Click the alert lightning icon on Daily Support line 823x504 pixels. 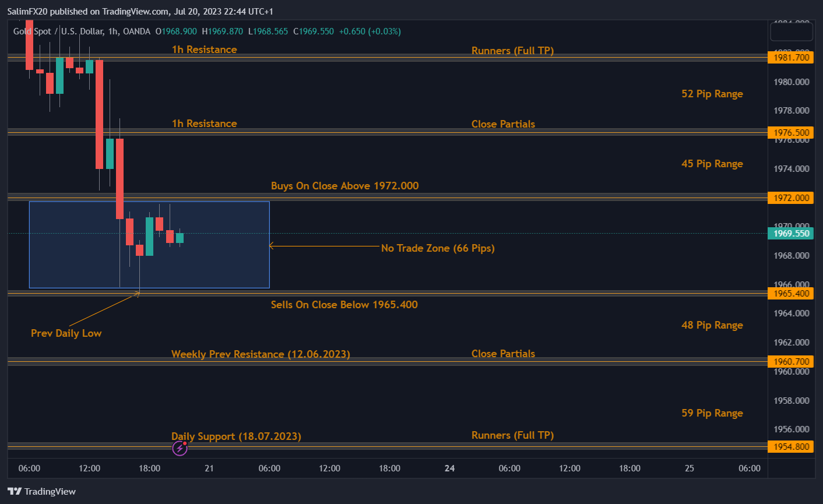pos(180,449)
